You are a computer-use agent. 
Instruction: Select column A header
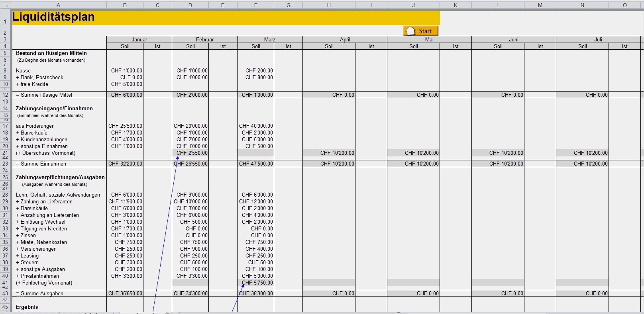click(58, 5)
